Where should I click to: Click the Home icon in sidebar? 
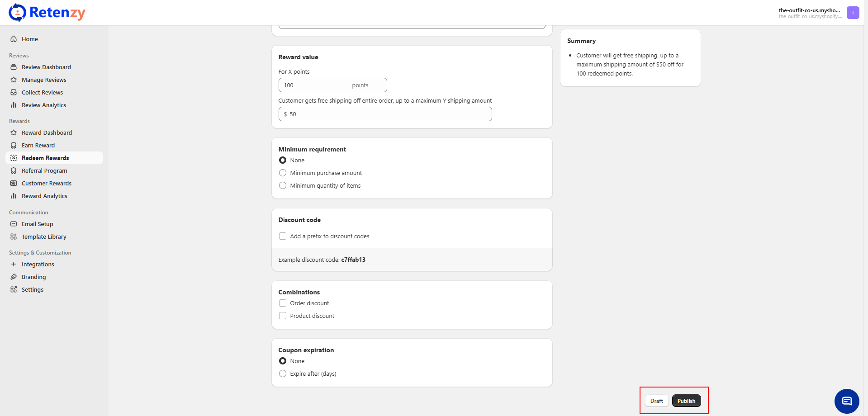(x=14, y=39)
